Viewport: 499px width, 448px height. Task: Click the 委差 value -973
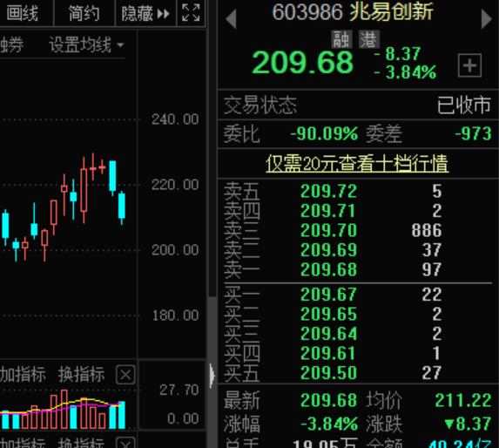pos(474,133)
